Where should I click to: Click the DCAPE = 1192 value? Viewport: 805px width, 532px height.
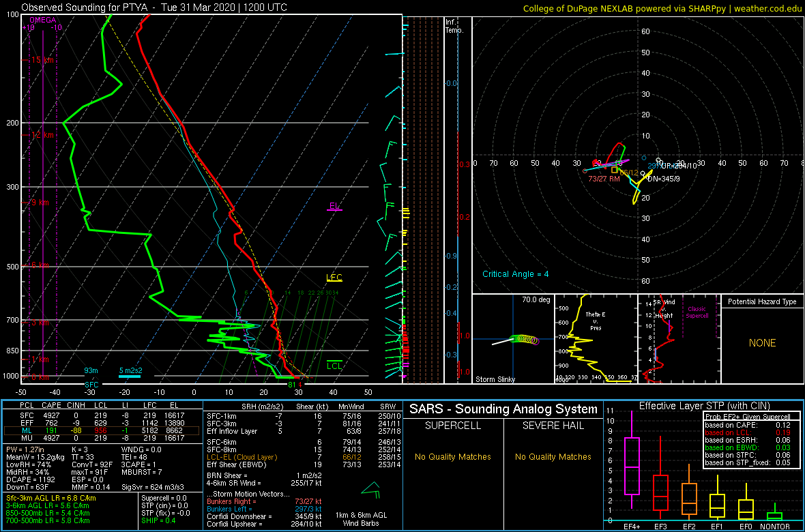pos(31,478)
